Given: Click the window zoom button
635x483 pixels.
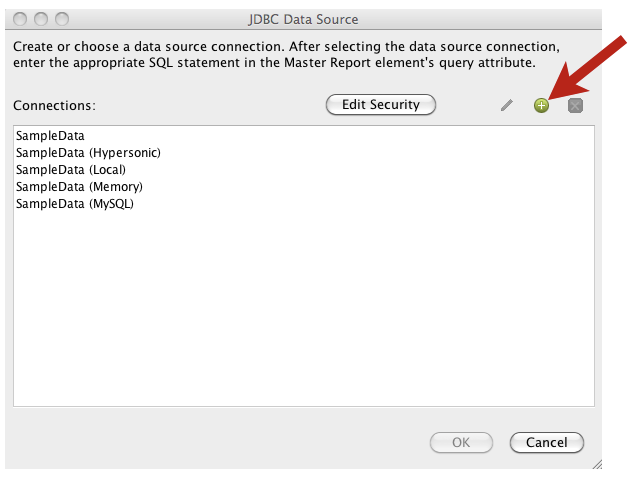Looking at the screenshot, I should click(62, 19).
